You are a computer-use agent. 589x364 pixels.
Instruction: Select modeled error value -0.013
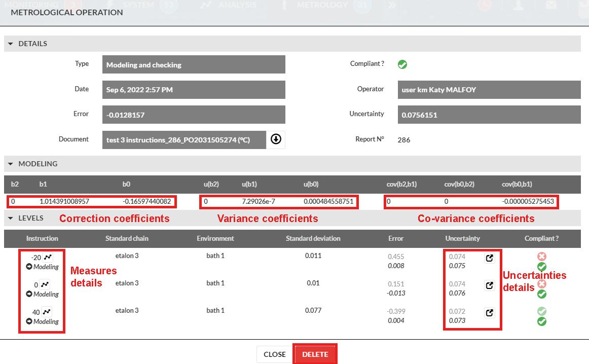click(396, 293)
